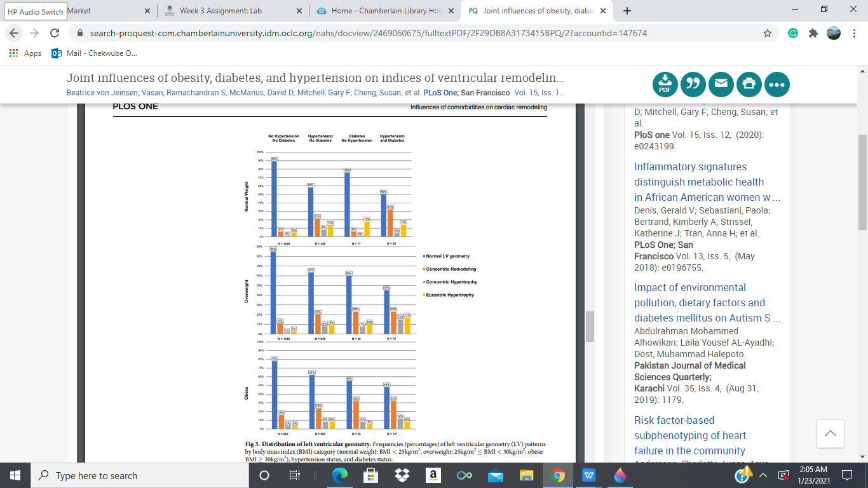Bookmark this page with the star
This screenshot has width=868, height=488.
(768, 33)
